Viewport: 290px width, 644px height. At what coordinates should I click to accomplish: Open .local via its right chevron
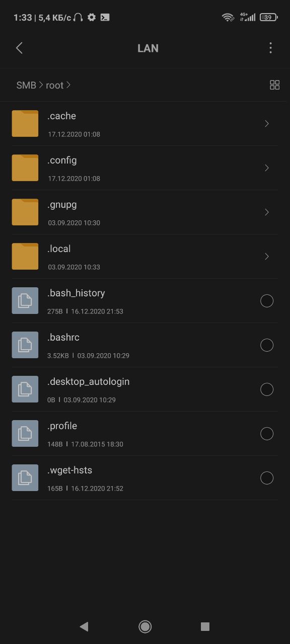point(267,257)
